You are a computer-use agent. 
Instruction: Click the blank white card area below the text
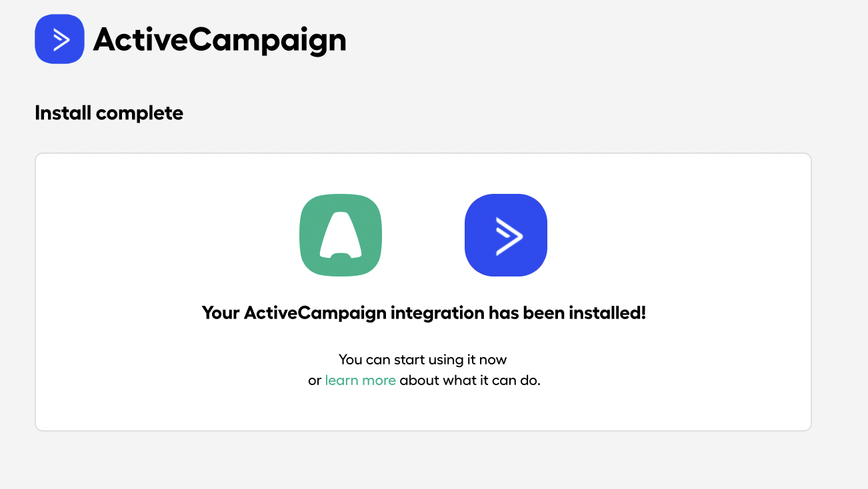click(423, 410)
